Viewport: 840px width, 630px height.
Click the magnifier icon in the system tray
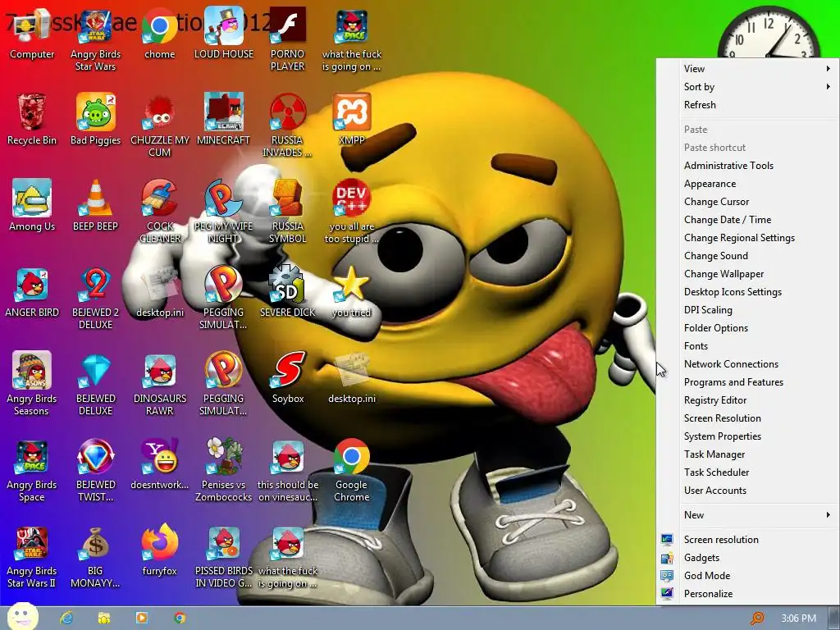tap(756, 619)
